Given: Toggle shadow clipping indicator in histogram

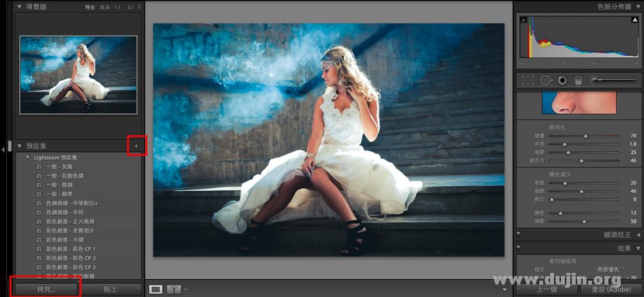Looking at the screenshot, I should pyautogui.click(x=523, y=19).
